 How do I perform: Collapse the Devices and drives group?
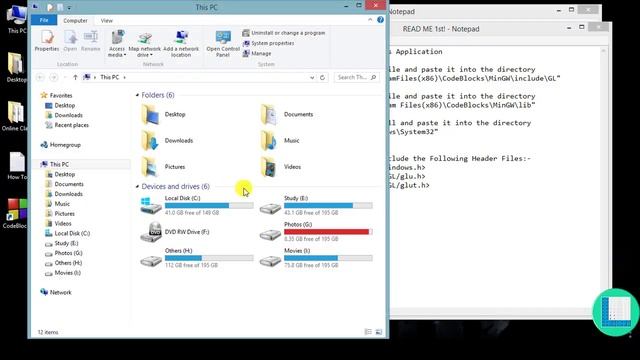[x=138, y=187]
